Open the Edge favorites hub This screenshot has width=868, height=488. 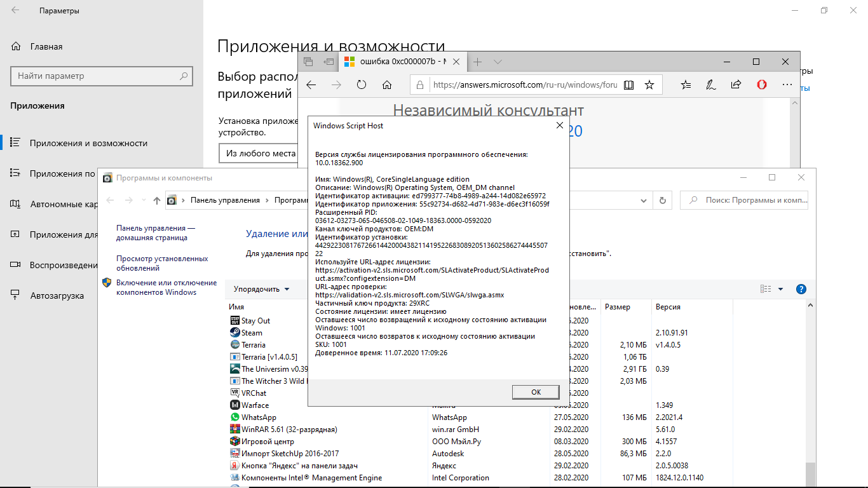pyautogui.click(x=686, y=85)
